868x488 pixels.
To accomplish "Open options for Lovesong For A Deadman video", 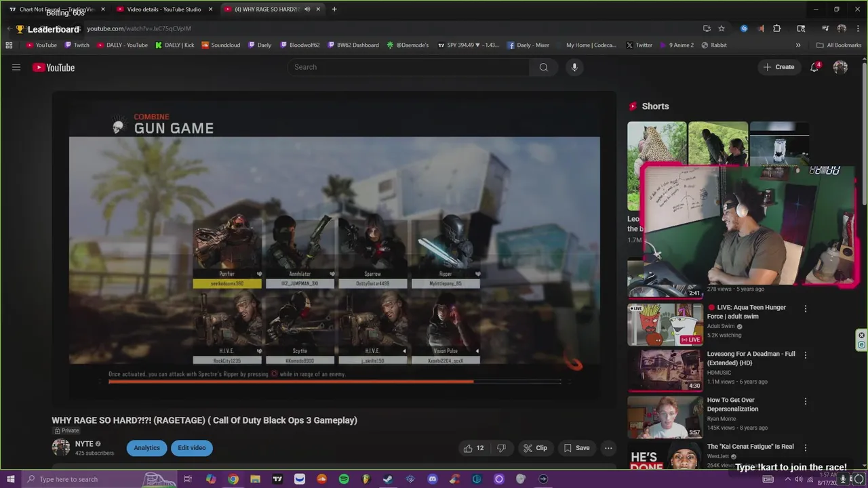I will click(x=805, y=354).
